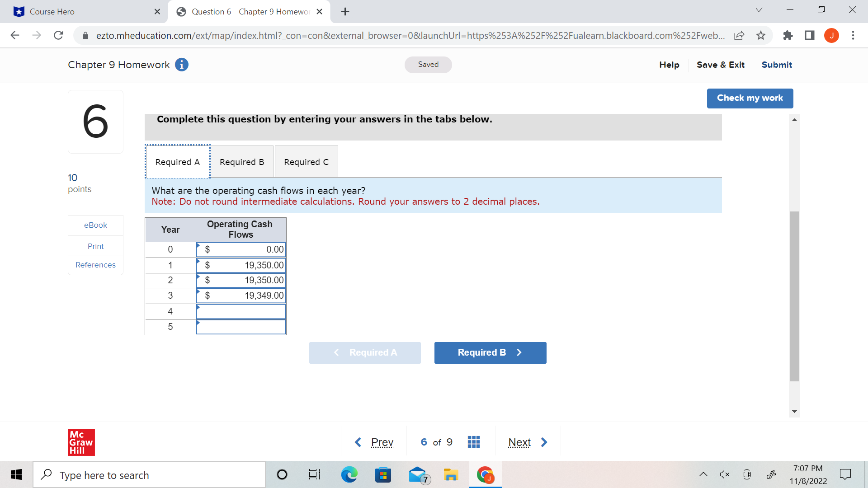Reload the page with the refresh icon
The image size is (868, 488).
(x=58, y=35)
